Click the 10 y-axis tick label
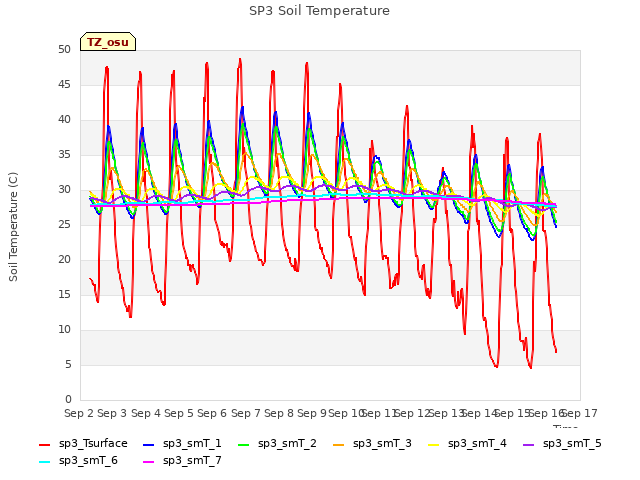 [x=64, y=329]
